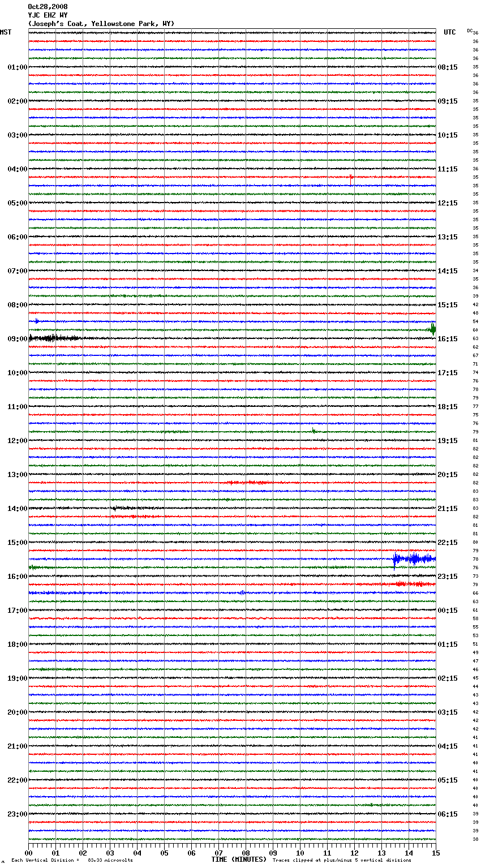This screenshot has height=868, width=481.
Task: Click the 09 minute tick label on the x-axis
Action: pyautogui.click(x=273, y=853)
